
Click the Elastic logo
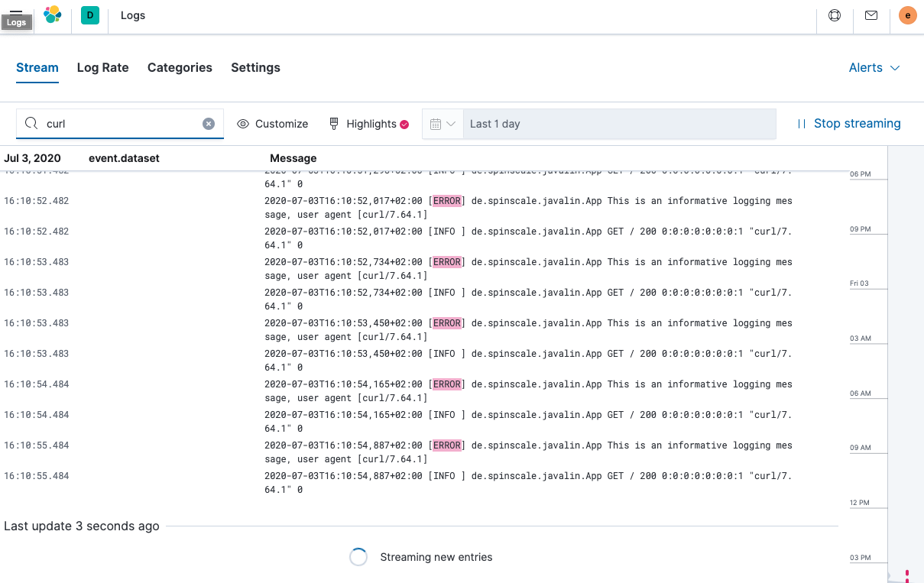pyautogui.click(x=51, y=15)
